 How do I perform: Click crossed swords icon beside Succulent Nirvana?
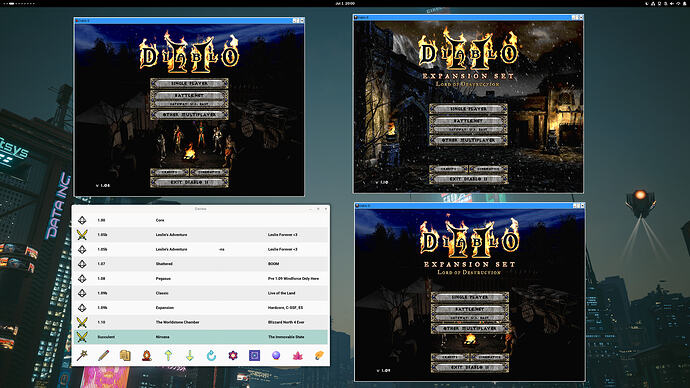tap(82, 337)
